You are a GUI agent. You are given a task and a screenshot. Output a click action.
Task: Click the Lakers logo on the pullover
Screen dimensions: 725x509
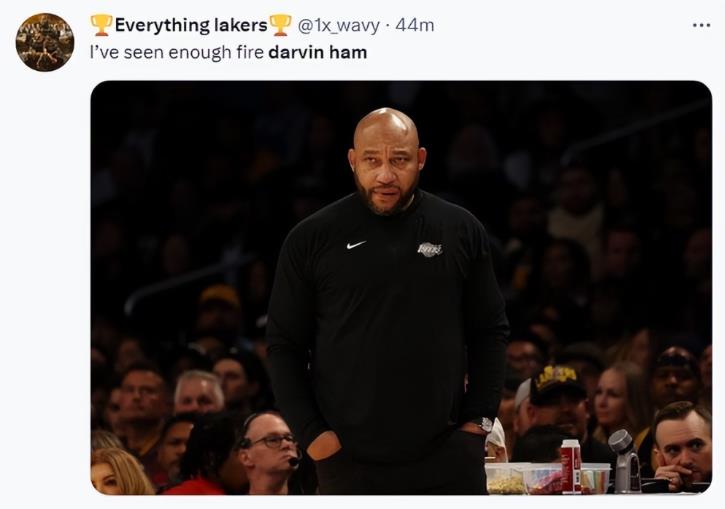(x=430, y=249)
